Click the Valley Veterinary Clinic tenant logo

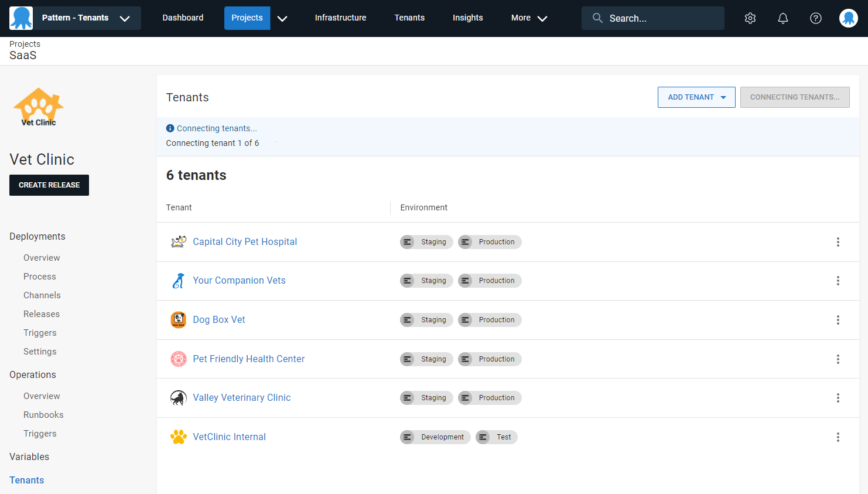pyautogui.click(x=178, y=398)
